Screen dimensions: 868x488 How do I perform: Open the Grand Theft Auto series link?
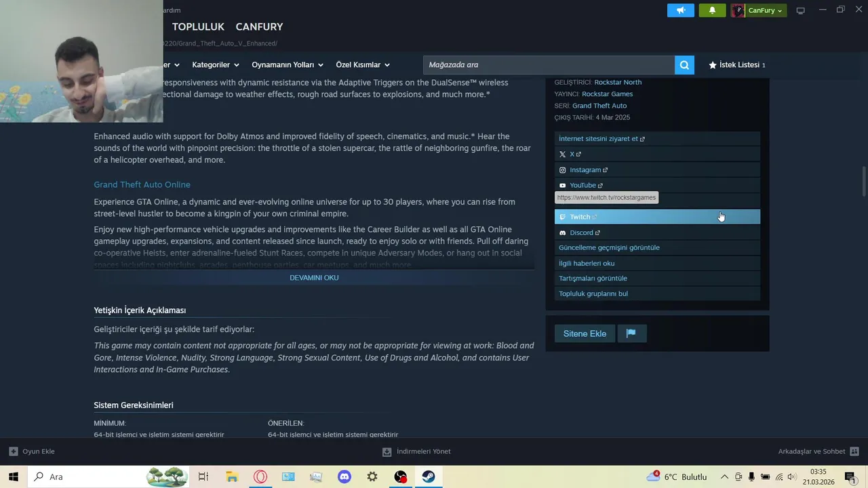(599, 106)
